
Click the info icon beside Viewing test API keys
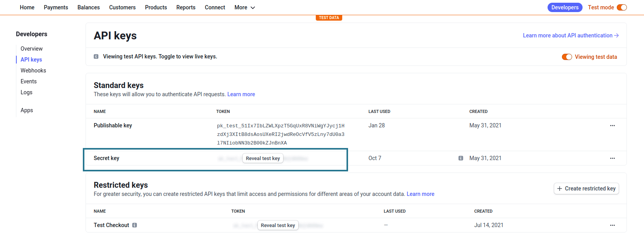[x=96, y=56]
